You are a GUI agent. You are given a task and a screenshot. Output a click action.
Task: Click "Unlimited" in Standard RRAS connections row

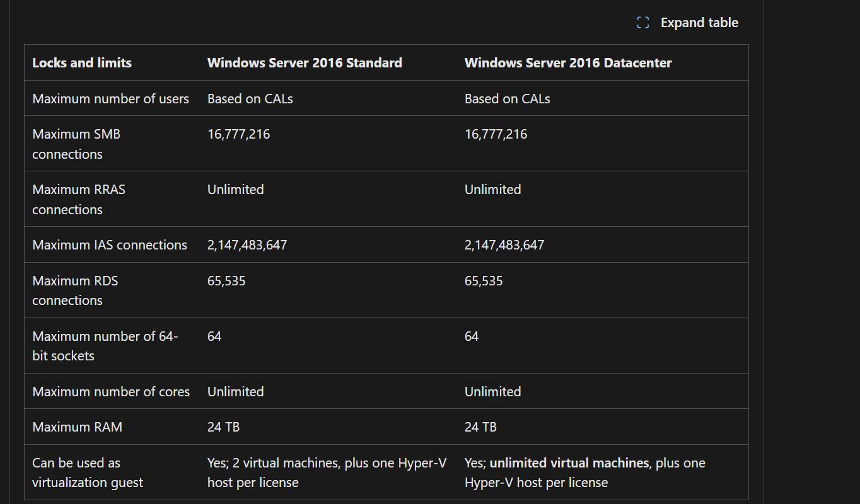tap(235, 190)
